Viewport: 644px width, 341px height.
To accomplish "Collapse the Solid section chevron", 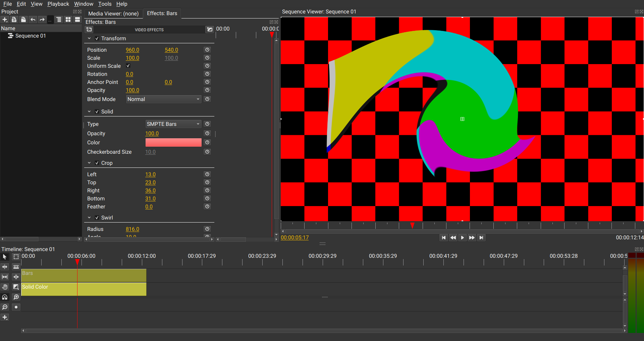I will pos(89,111).
